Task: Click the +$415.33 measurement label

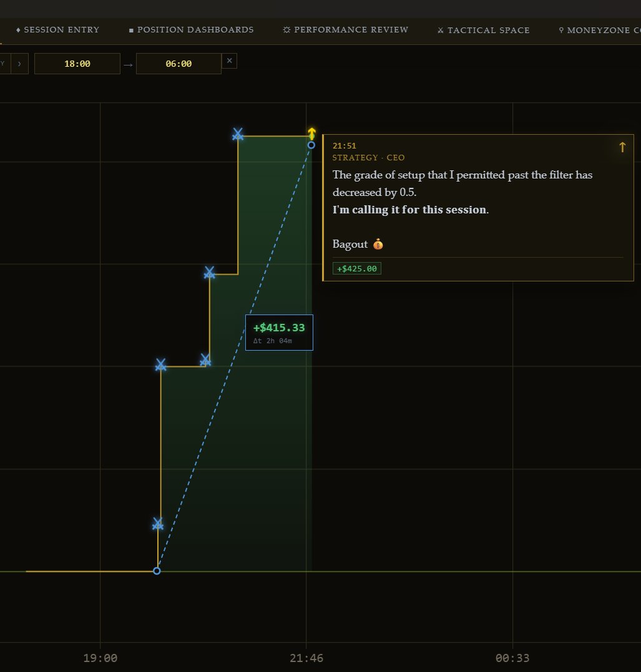Action: [279, 328]
